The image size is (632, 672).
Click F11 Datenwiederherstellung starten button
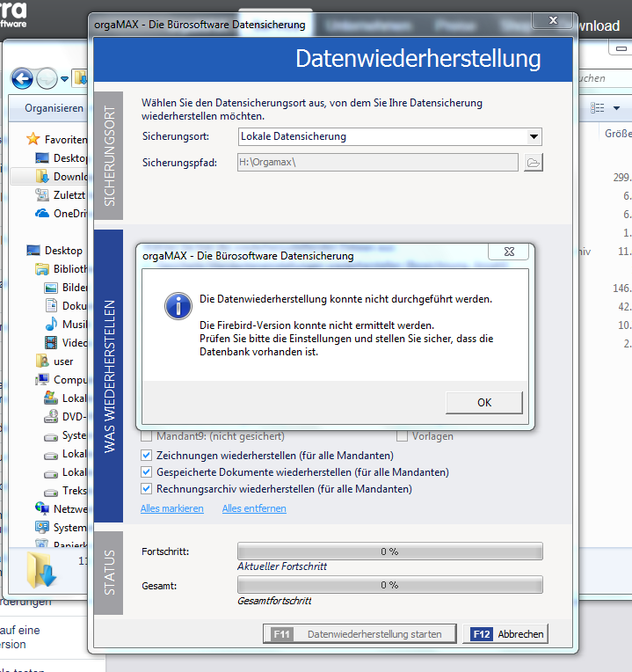(360, 634)
